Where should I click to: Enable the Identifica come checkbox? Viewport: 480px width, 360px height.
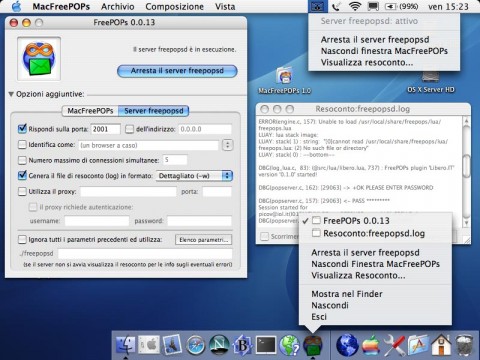coord(22,145)
